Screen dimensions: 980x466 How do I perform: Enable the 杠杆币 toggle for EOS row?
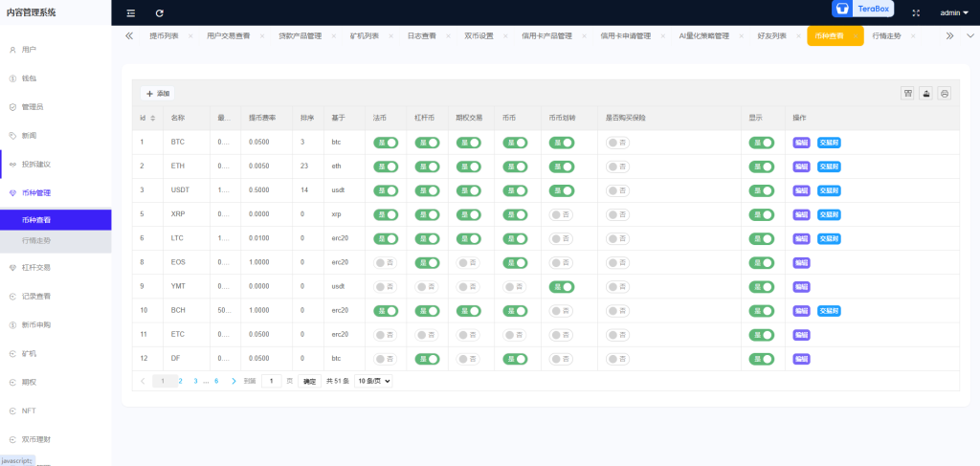click(427, 262)
